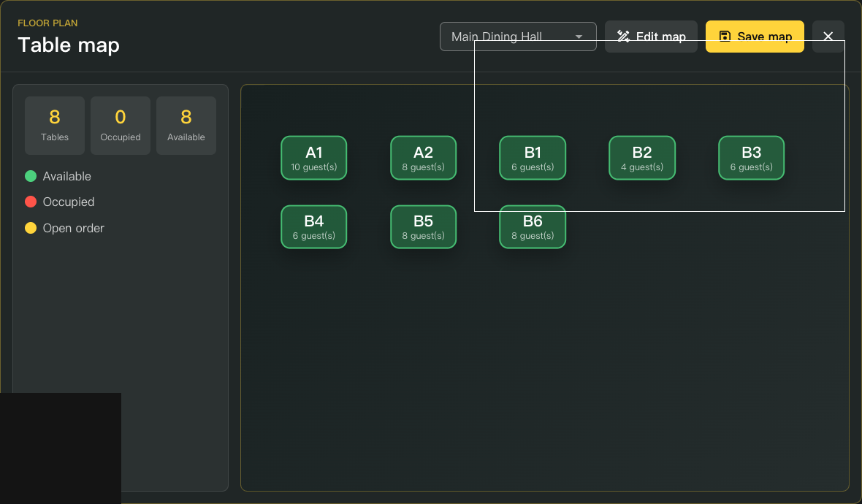
Task: Select table B5
Action: coord(423,227)
